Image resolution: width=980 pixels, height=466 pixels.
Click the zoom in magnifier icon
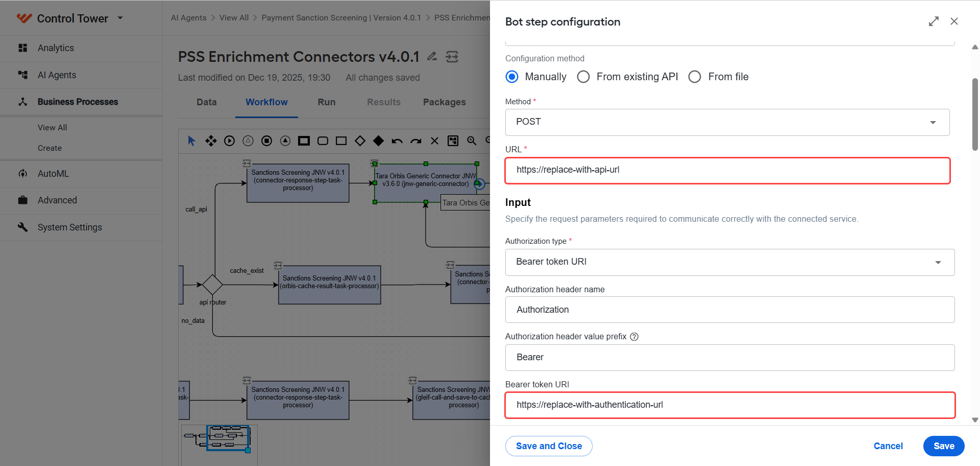coord(472,141)
